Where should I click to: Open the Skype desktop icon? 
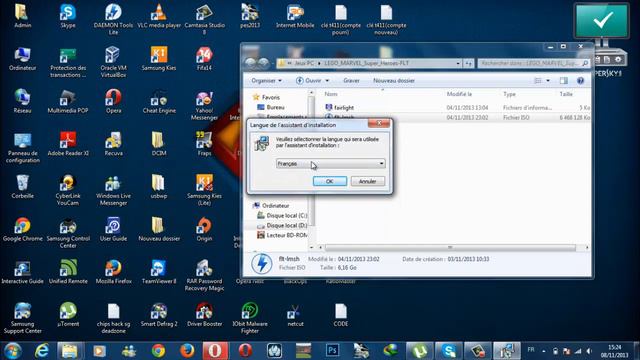68,16
